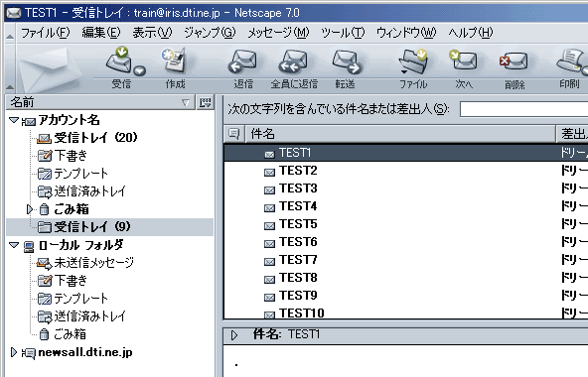Select the TEST1 message row
The height and width of the screenshot is (377, 588).
click(x=406, y=153)
